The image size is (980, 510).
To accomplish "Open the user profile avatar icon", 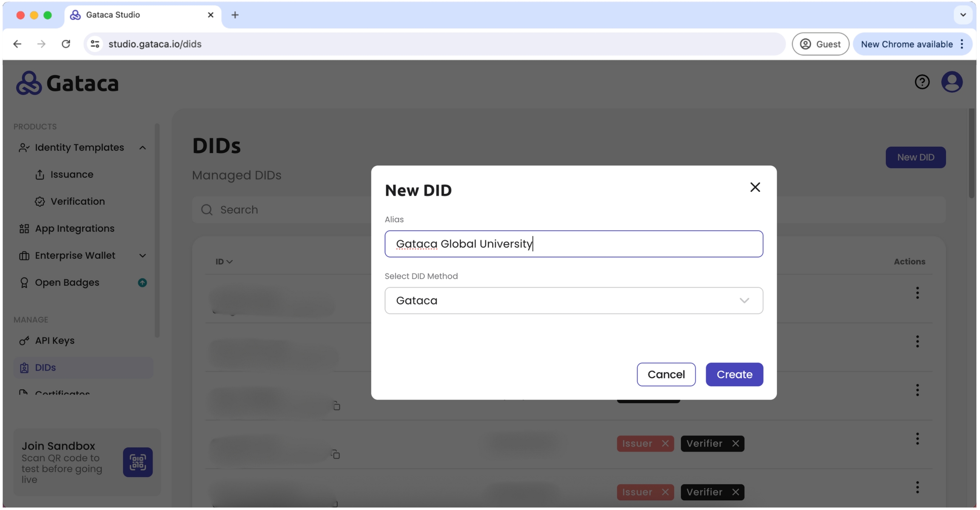I will coord(952,82).
